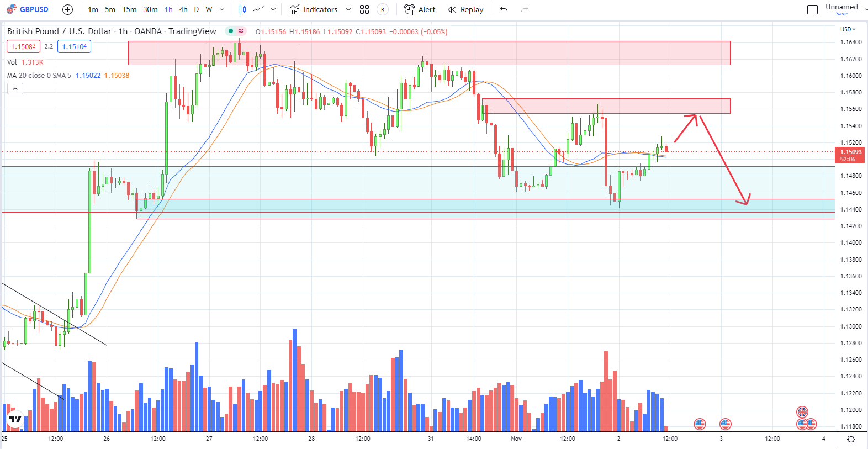Screen dimensions: 868x449
Task: Collapse the indicator legend with chevron
Action: pyautogui.click(x=15, y=88)
